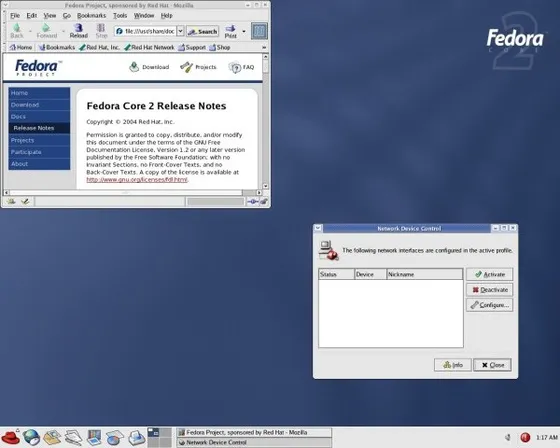Image resolution: width=560 pixels, height=448 pixels.
Task: Expand the Back history dropdown arrow
Action: click(30, 31)
